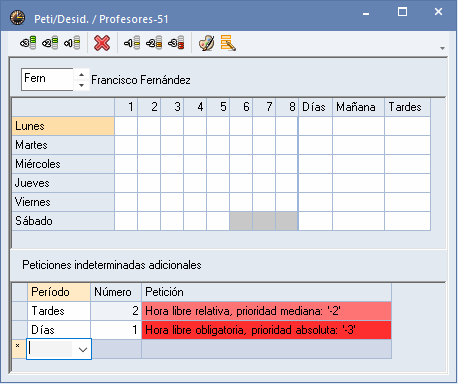The width and height of the screenshot is (458, 384).
Task: Expand toolbar overflow arrow
Action: pos(442,48)
